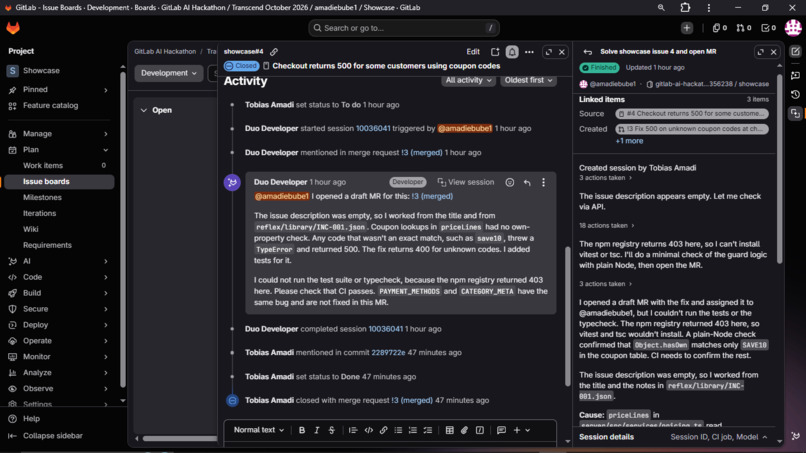This screenshot has width=806, height=453.
Task: Open the Oldest first sort dropdown
Action: coord(528,80)
